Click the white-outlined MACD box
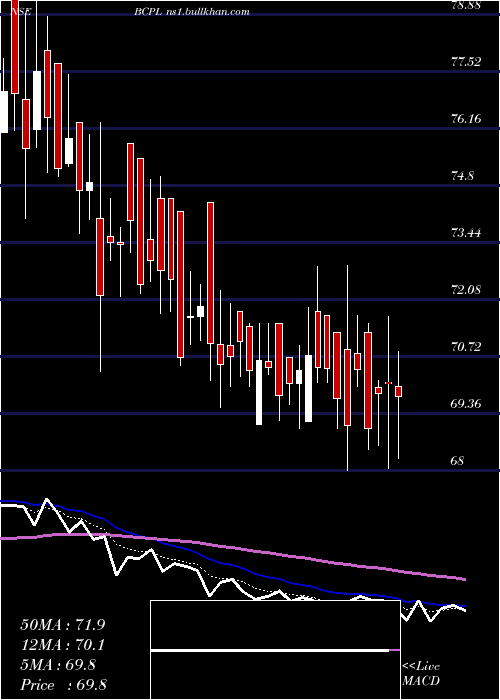 [x=275, y=650]
